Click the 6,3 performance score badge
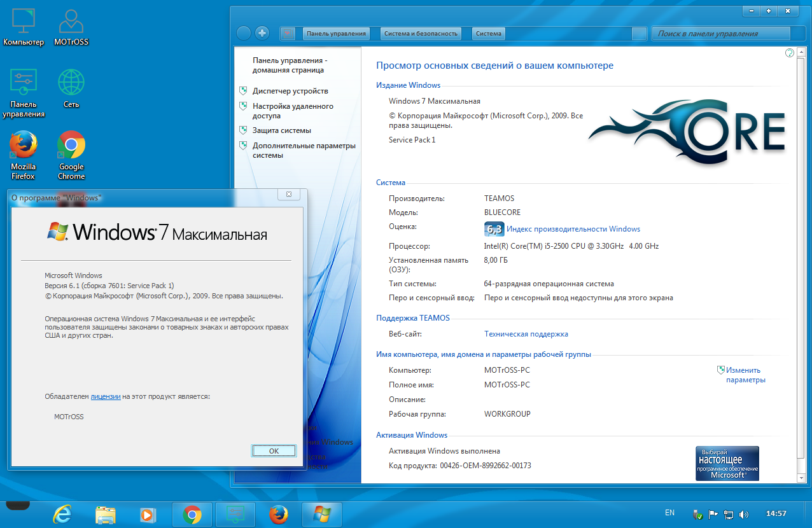This screenshot has width=812, height=528. pyautogui.click(x=494, y=229)
